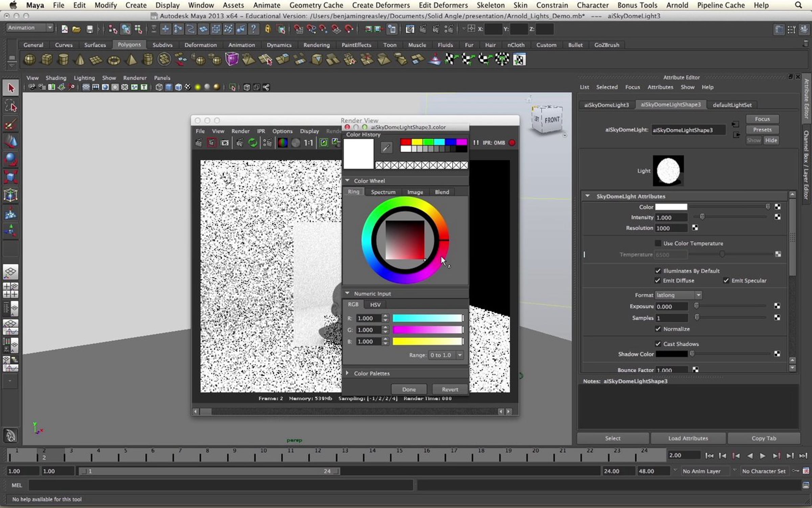Click the 1:1 real size button
The height and width of the screenshot is (508, 812).
tap(308, 143)
